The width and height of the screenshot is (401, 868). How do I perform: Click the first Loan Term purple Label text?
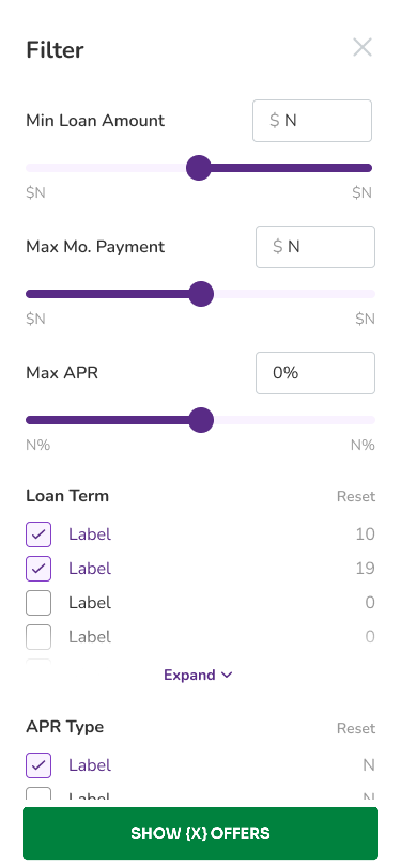[90, 534]
